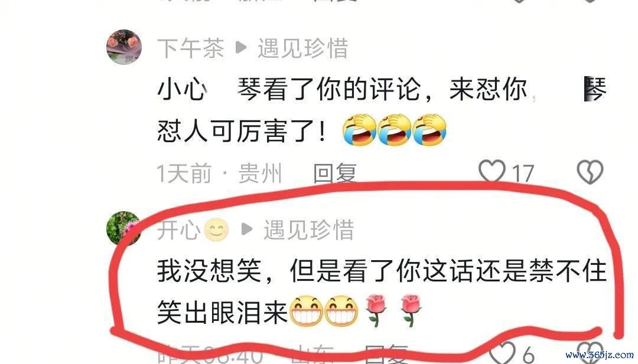Open 下午茶 username link

tap(191, 48)
